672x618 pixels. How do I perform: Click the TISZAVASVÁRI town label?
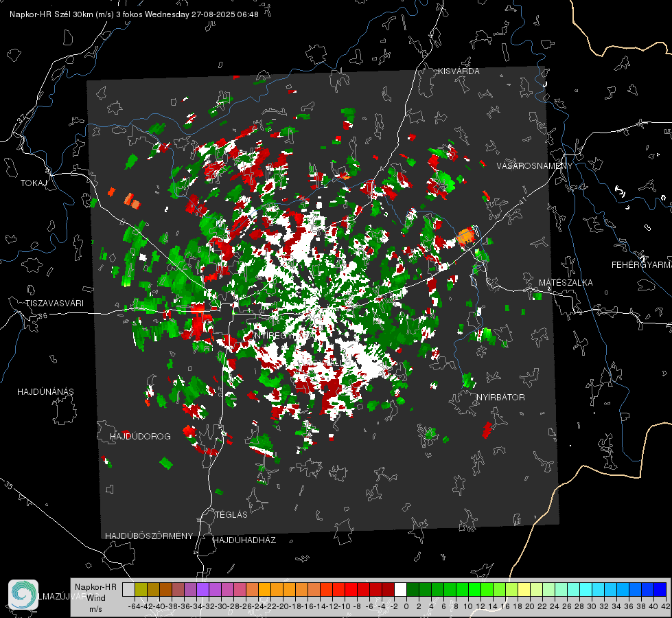(x=54, y=304)
